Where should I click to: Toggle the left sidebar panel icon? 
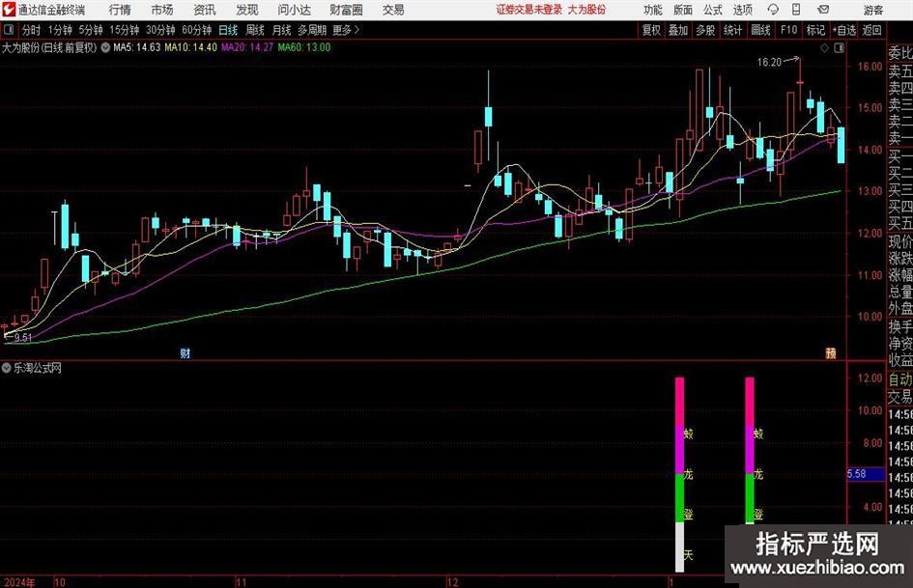(x=8, y=30)
